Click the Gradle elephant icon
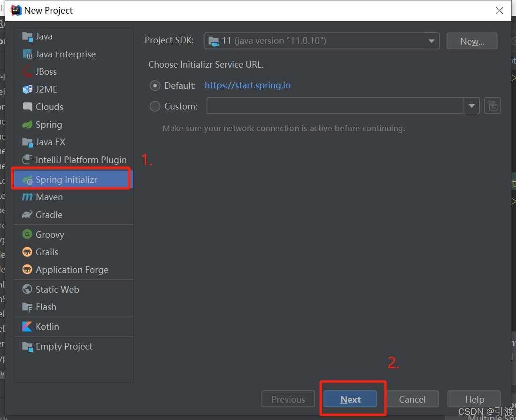 27,215
